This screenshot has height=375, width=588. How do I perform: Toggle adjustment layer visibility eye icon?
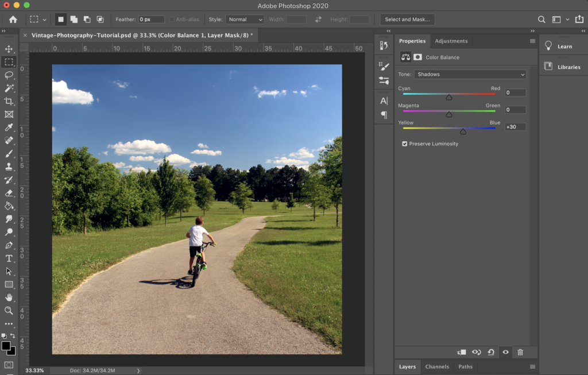click(x=505, y=352)
